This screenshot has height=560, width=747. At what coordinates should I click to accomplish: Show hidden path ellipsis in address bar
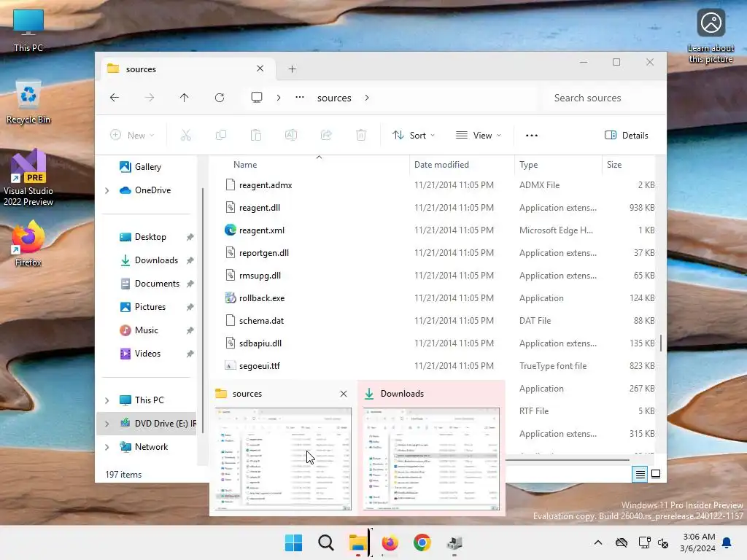coord(300,97)
